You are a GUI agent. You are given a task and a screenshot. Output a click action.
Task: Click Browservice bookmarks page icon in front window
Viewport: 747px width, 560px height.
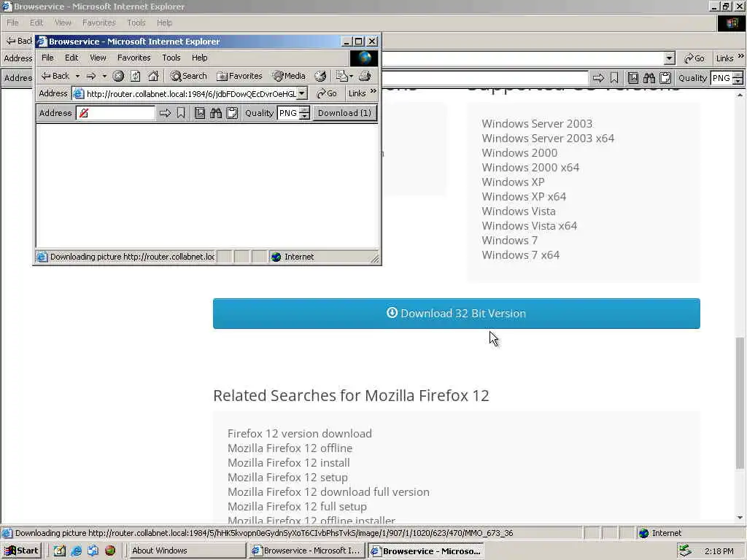[x=200, y=113]
